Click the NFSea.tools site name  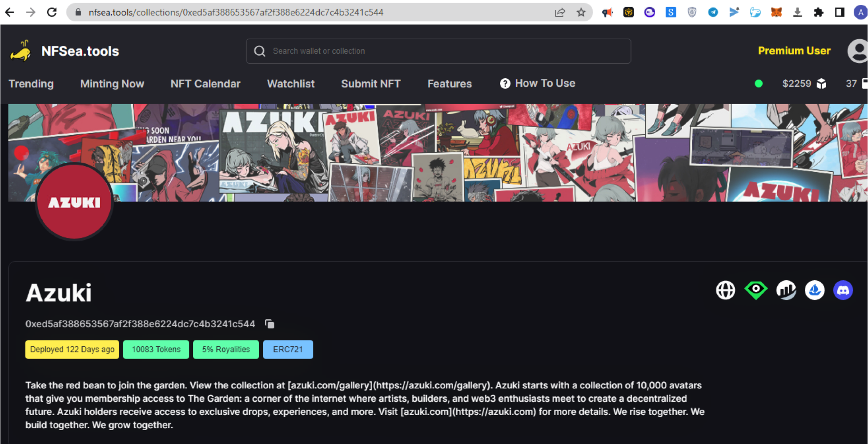coord(80,51)
